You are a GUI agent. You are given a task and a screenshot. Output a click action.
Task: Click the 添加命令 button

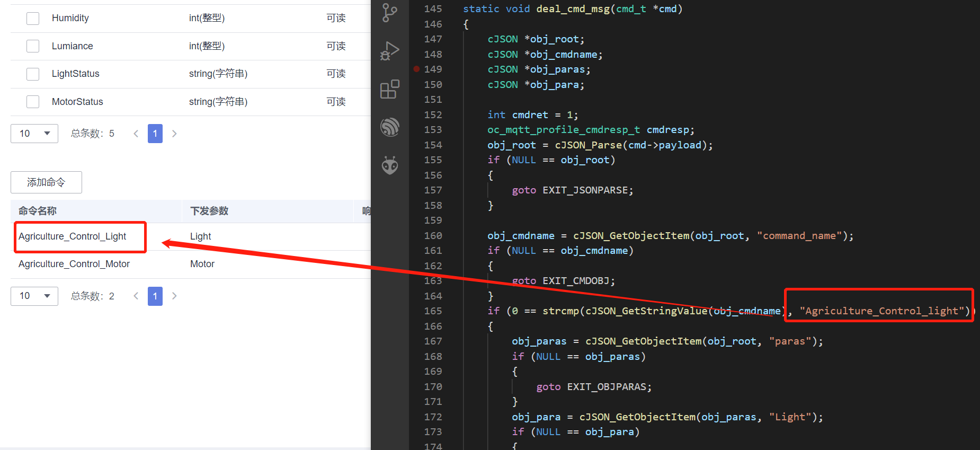pyautogui.click(x=46, y=182)
